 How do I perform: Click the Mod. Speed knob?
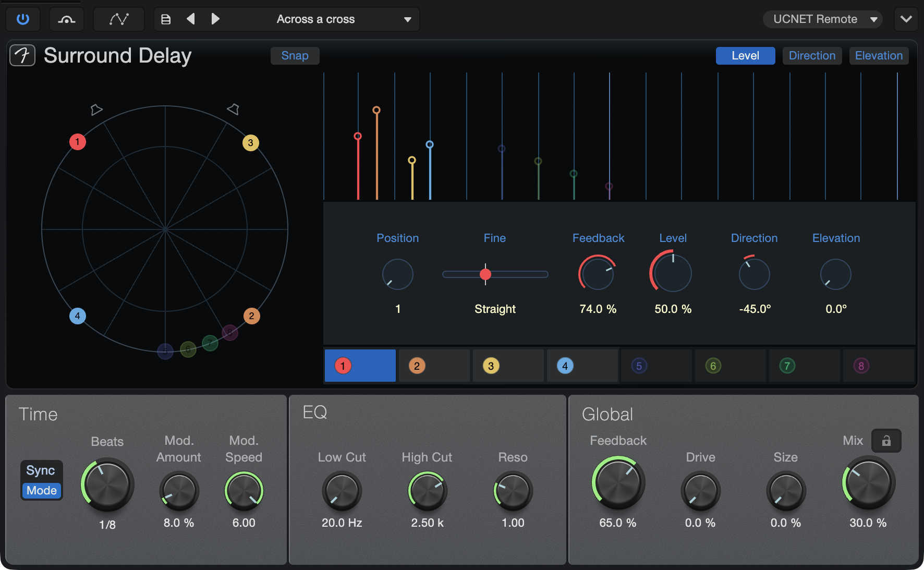click(x=244, y=491)
